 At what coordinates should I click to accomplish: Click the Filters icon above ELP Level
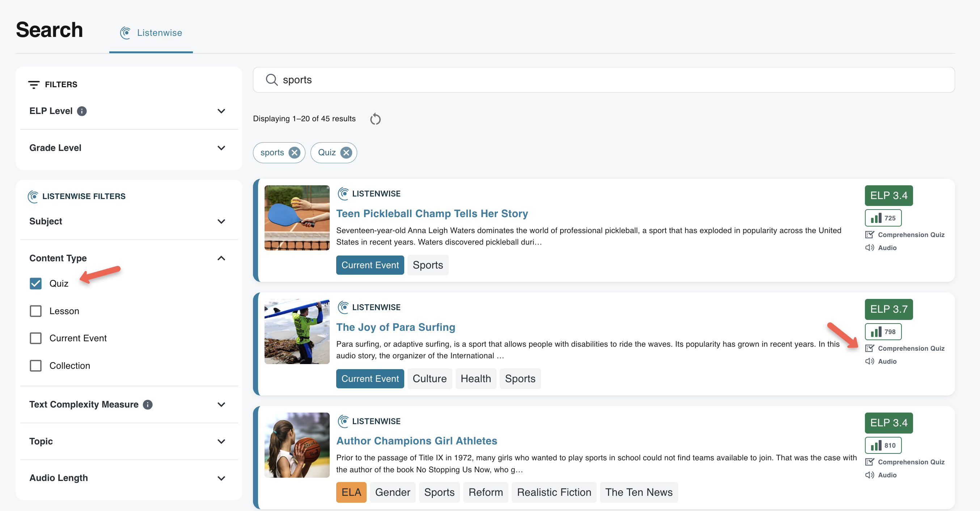34,84
